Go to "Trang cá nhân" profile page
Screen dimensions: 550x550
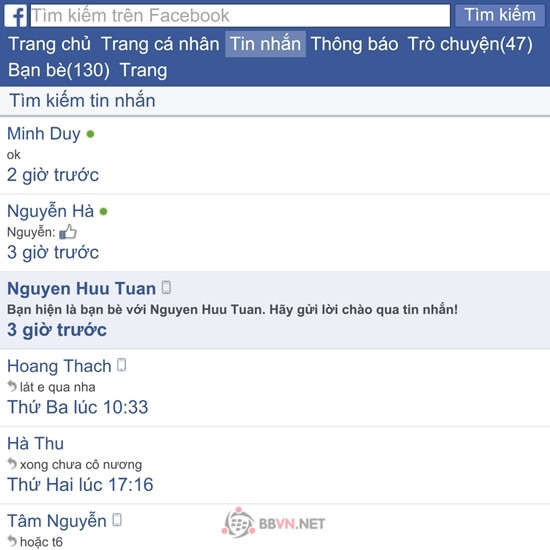[160, 44]
